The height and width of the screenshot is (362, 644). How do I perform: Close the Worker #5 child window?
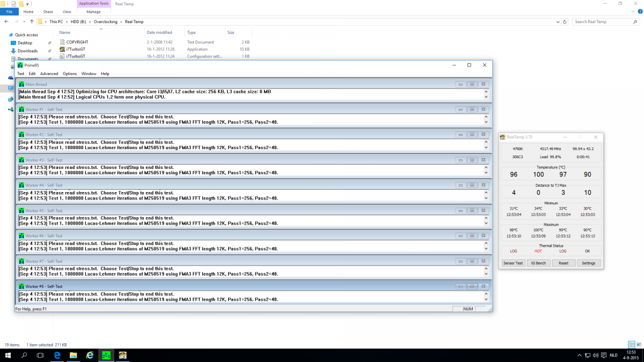(483, 210)
